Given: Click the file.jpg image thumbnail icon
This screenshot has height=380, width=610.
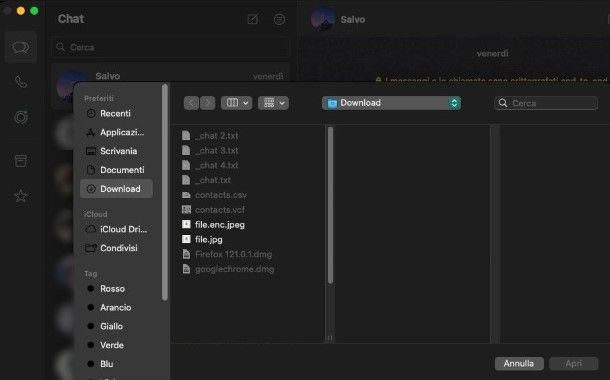Looking at the screenshot, I should pyautogui.click(x=186, y=239).
